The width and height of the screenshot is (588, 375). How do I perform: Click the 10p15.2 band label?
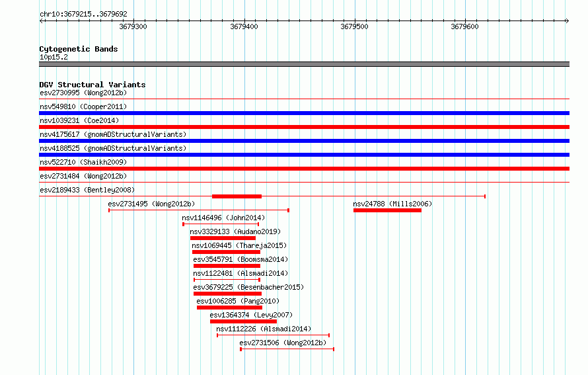pos(54,57)
